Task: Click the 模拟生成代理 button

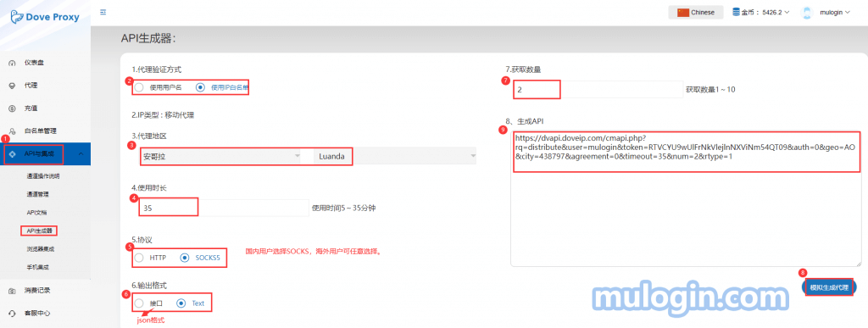Action: (829, 287)
